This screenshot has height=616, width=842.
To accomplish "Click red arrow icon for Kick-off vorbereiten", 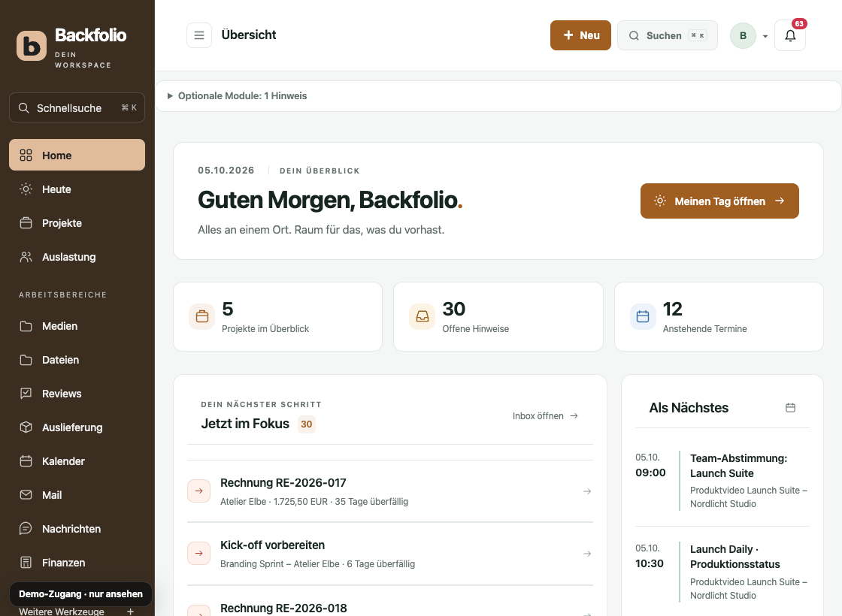I will pyautogui.click(x=198, y=553).
